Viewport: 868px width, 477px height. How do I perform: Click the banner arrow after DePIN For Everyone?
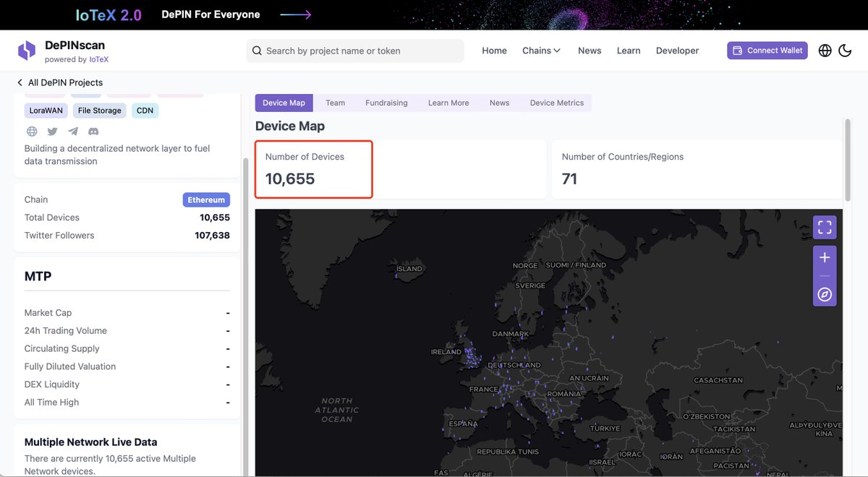pyautogui.click(x=296, y=14)
